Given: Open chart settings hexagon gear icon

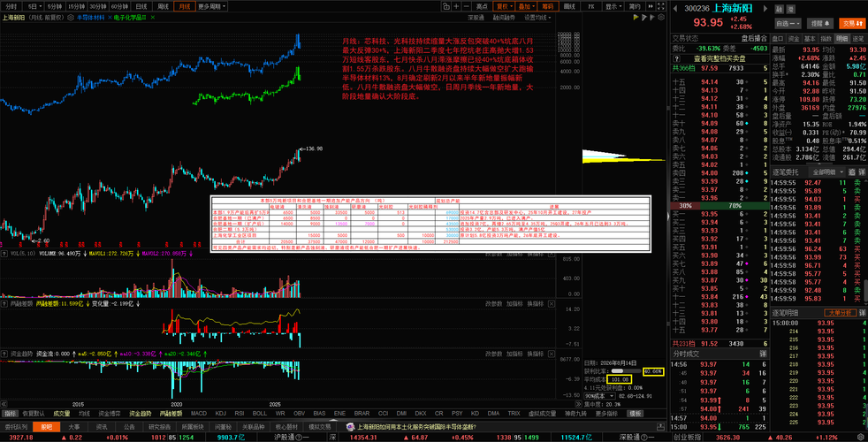Looking at the screenshot, I should point(661,18).
